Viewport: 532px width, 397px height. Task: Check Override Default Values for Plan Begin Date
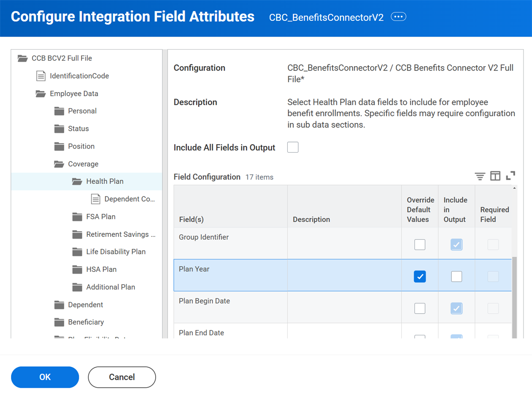click(419, 308)
